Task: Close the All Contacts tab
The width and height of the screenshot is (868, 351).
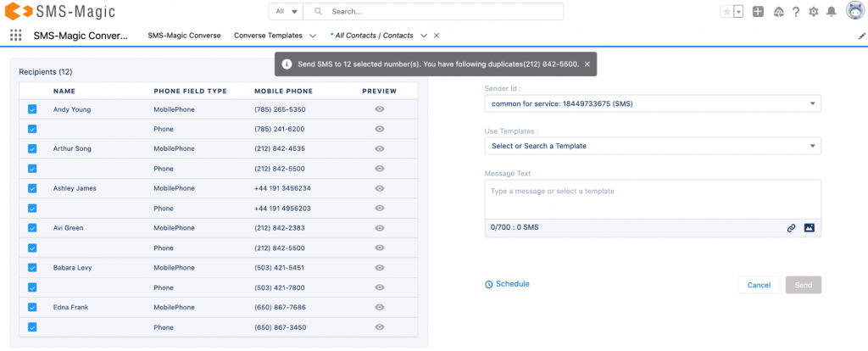Action: pos(437,36)
